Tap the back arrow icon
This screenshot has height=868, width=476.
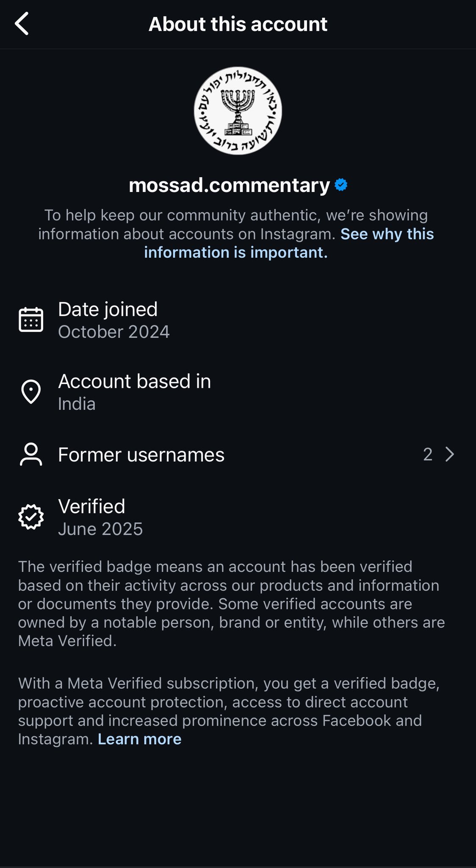click(22, 24)
